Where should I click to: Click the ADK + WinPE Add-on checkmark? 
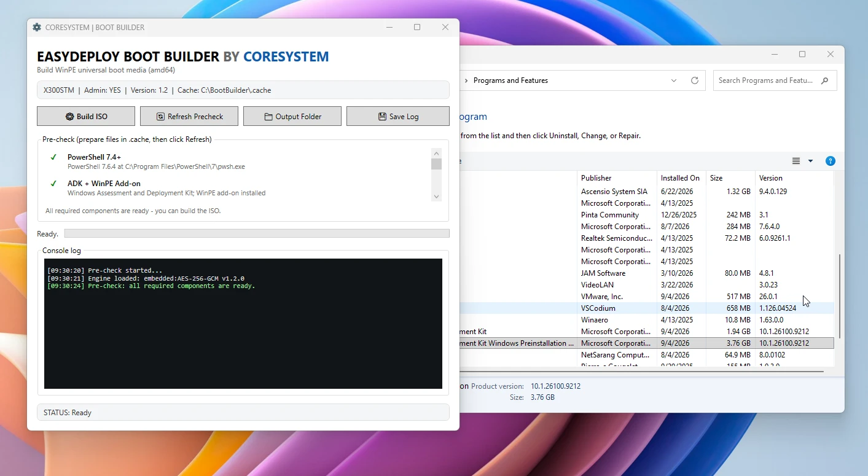53,184
